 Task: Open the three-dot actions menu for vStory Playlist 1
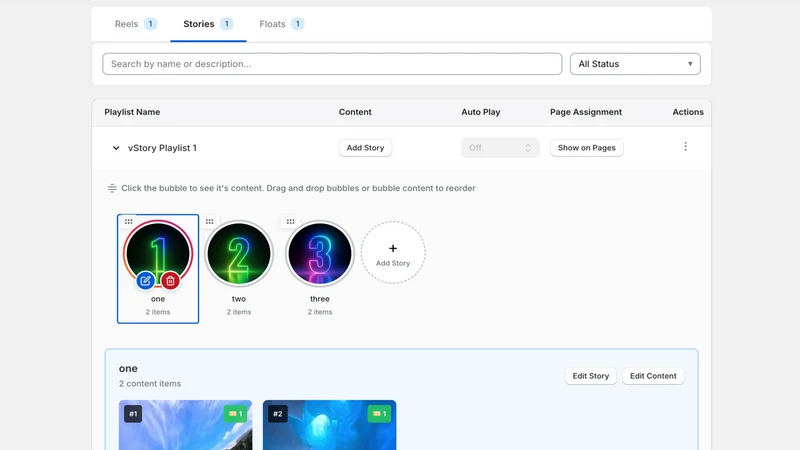coord(685,147)
